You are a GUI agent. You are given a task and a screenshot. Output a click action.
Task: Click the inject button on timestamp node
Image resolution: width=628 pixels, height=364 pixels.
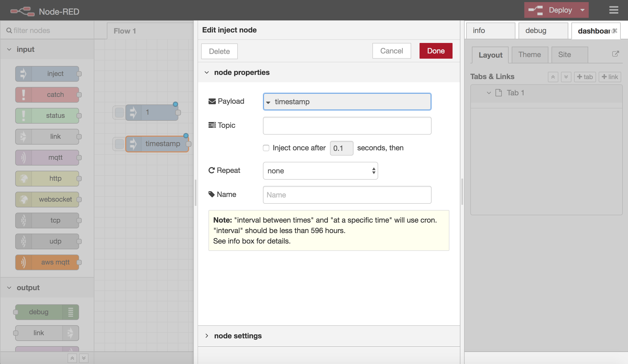(119, 144)
